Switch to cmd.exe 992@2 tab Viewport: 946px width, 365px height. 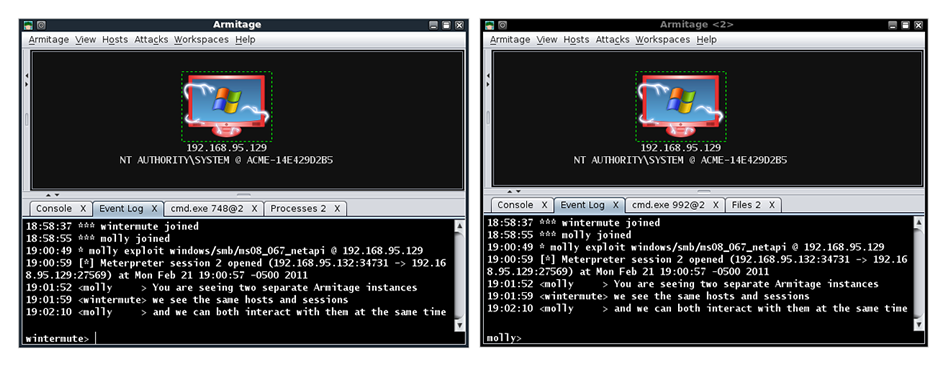tap(667, 205)
